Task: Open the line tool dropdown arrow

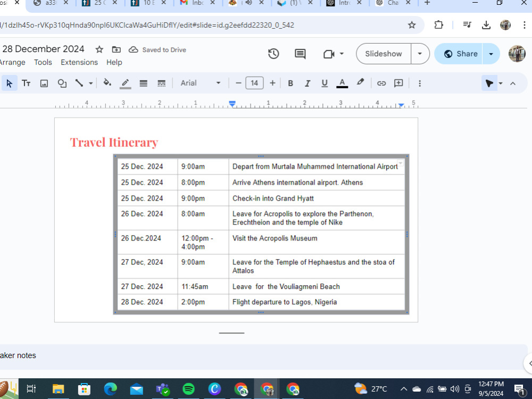Action: tap(91, 83)
